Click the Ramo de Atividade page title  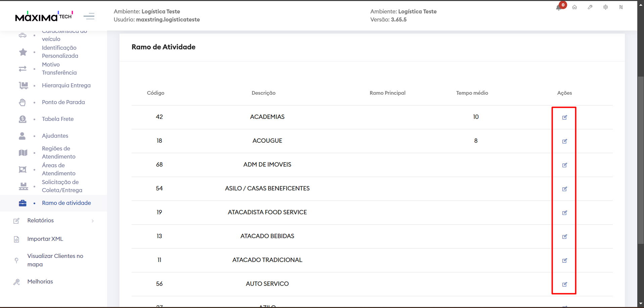coord(163,47)
